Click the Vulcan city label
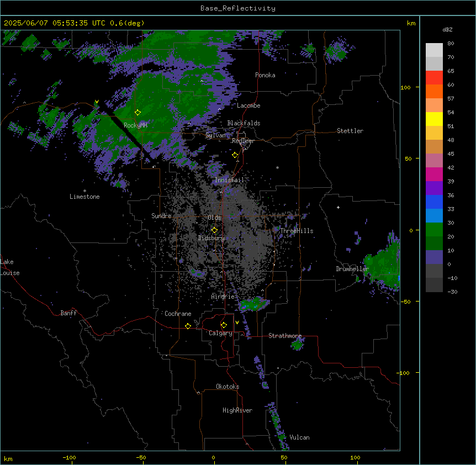The image size is (476, 465). click(299, 437)
